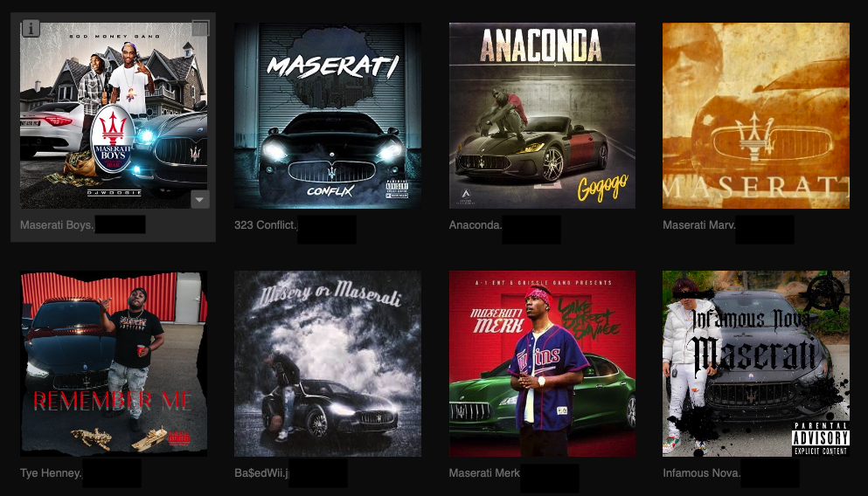868x496 pixels.
Task: Select the Tye Henney file name label
Action: (51, 473)
